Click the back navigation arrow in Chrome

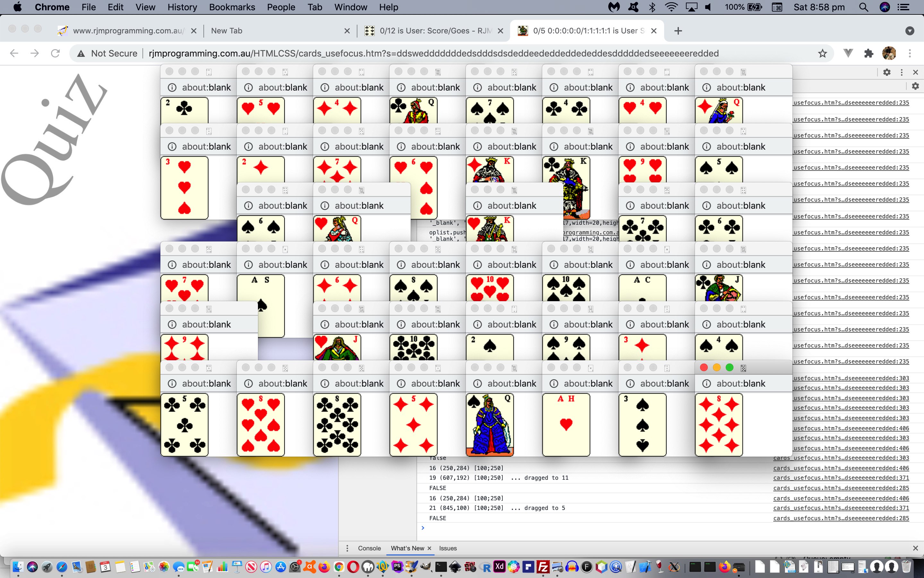tap(14, 53)
